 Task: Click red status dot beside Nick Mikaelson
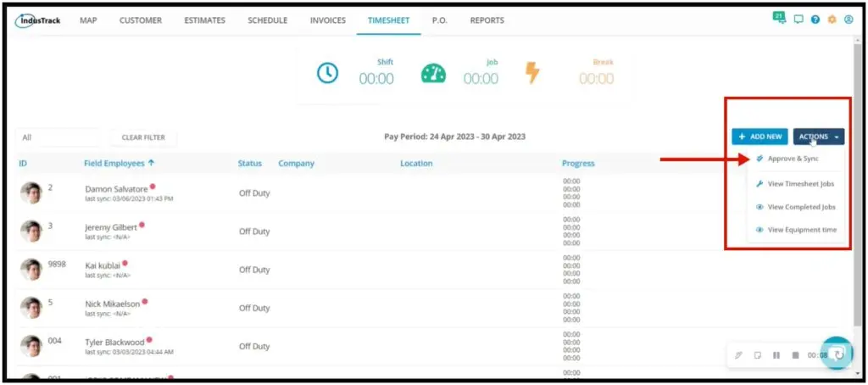(145, 301)
